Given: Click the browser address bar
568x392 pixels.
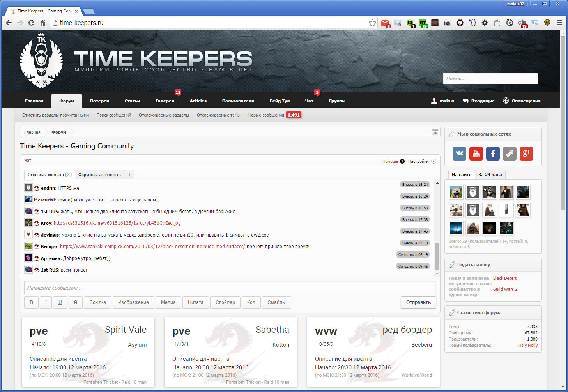Looking at the screenshot, I should (214, 23).
